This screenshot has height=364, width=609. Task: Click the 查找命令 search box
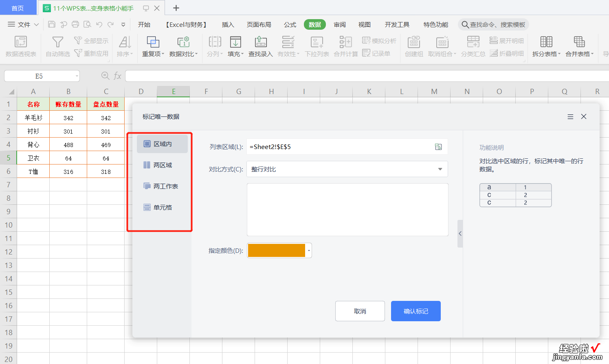coord(493,24)
